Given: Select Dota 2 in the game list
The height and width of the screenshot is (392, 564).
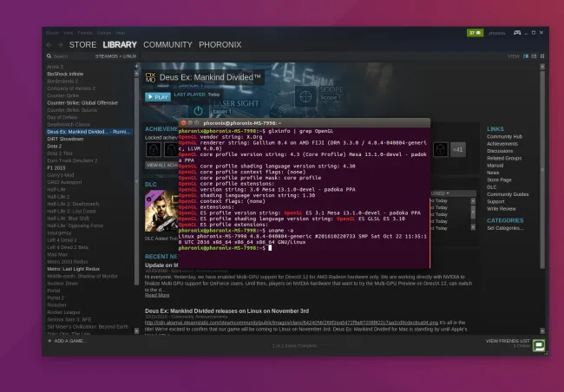Looking at the screenshot, I should tap(55, 146).
